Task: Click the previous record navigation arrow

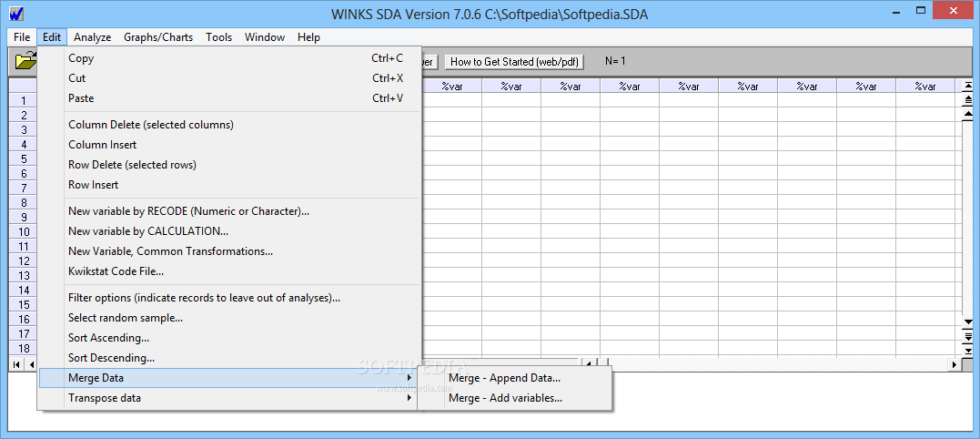Action: pyautogui.click(x=31, y=364)
